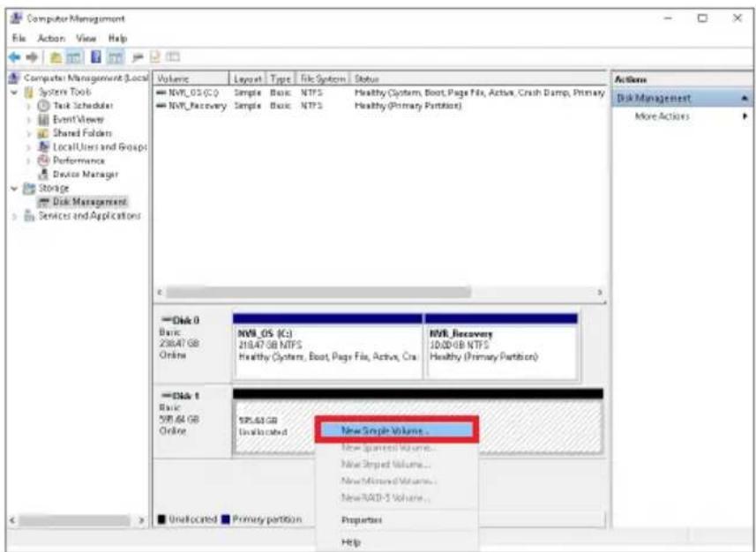756x552 pixels.
Task: Click the volume list scrollbar right arrow
Action: pyautogui.click(x=600, y=292)
